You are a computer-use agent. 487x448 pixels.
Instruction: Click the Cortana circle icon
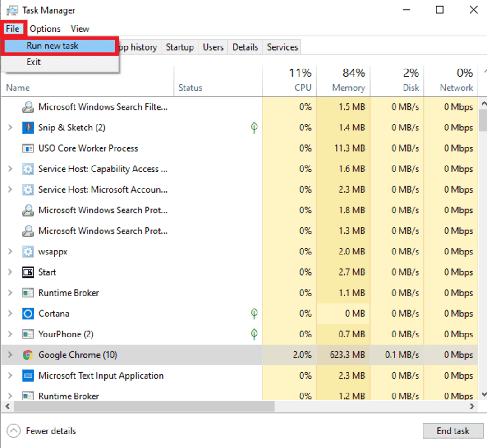(28, 314)
